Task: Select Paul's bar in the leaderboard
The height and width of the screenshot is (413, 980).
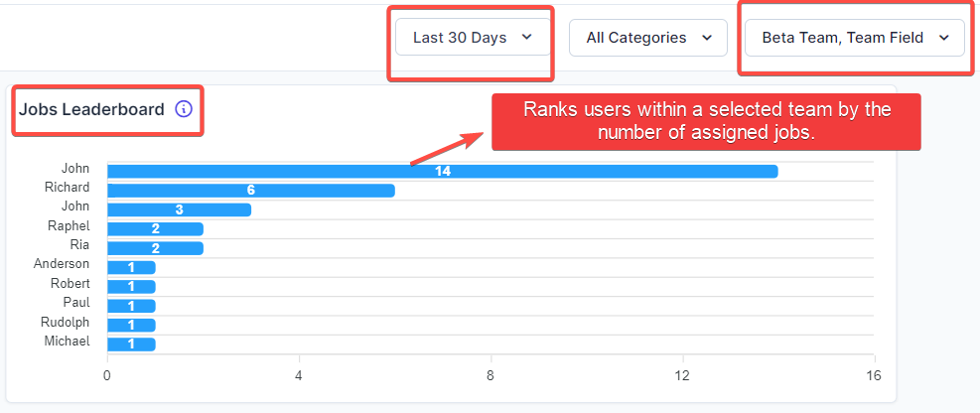Action: point(131,306)
